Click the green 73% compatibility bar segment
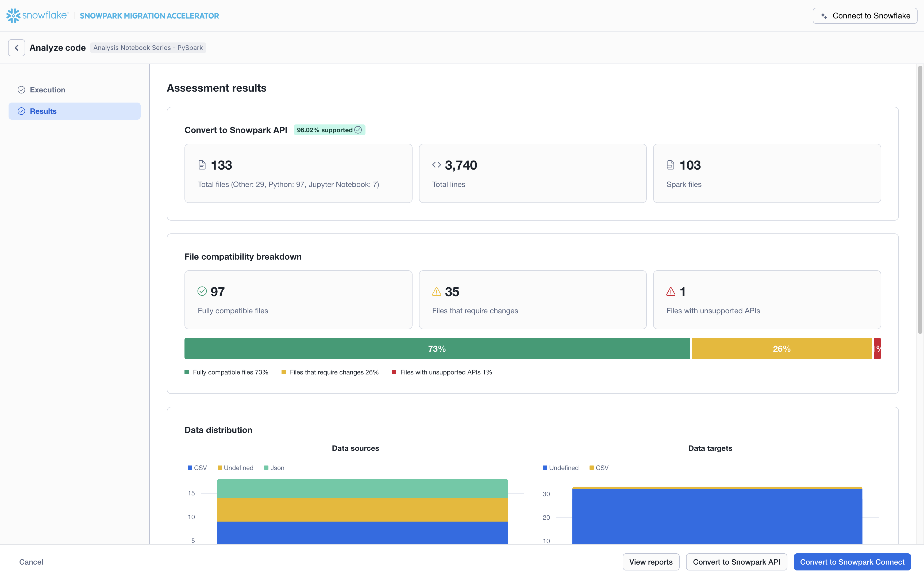The height and width of the screenshot is (579, 924). pos(437,349)
